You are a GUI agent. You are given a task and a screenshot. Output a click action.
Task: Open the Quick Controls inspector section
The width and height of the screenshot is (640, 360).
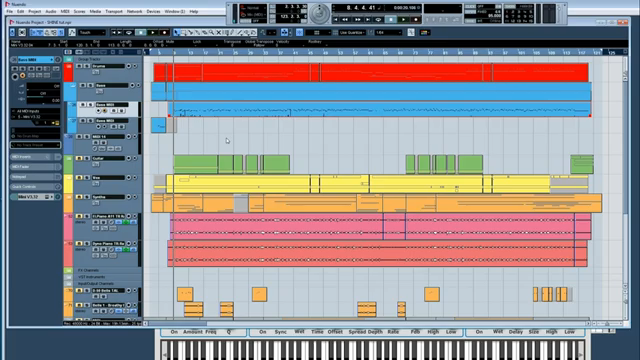tap(35, 187)
